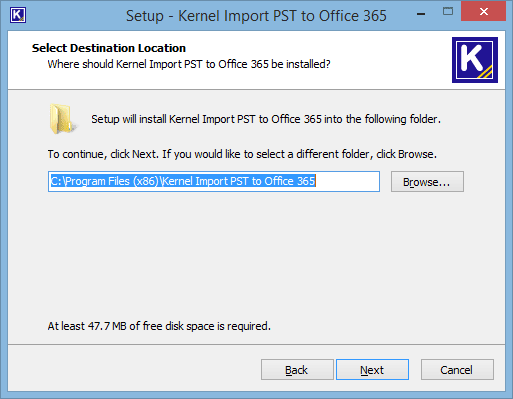Cancel the installation
The width and height of the screenshot is (513, 399).
click(457, 370)
